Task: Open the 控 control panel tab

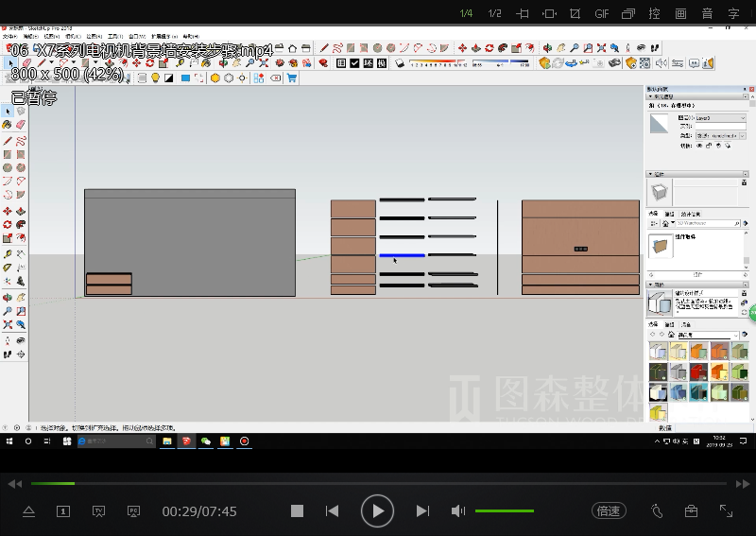Action: (654, 13)
